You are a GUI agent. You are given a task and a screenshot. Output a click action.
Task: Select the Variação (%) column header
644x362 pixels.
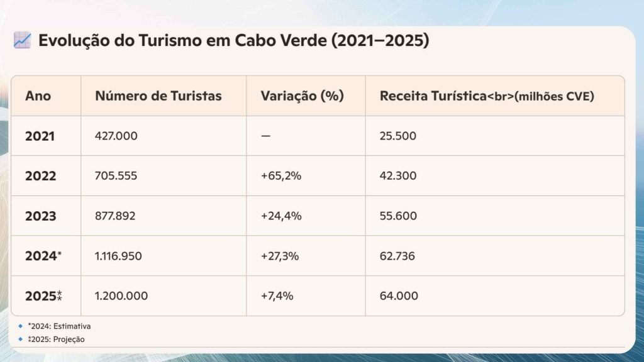pyautogui.click(x=302, y=96)
